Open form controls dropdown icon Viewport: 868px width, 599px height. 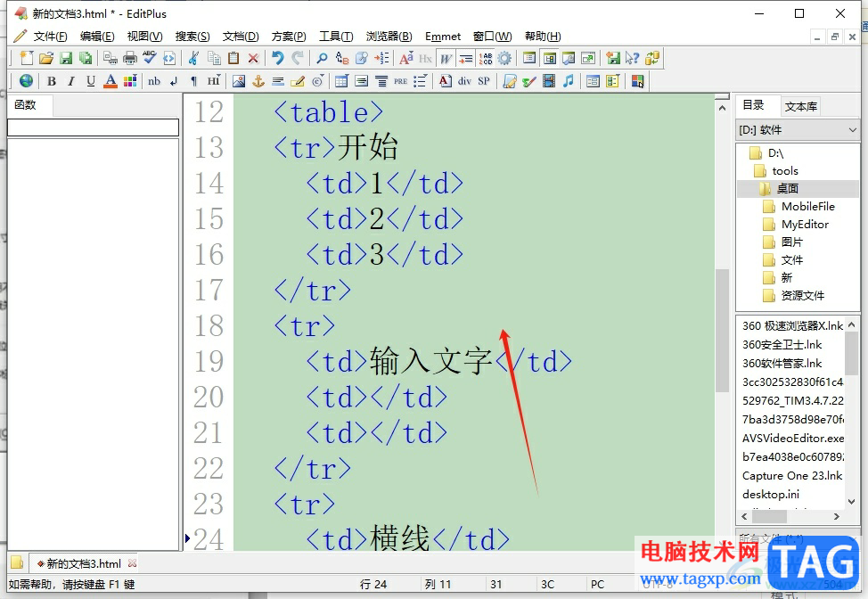(612, 81)
